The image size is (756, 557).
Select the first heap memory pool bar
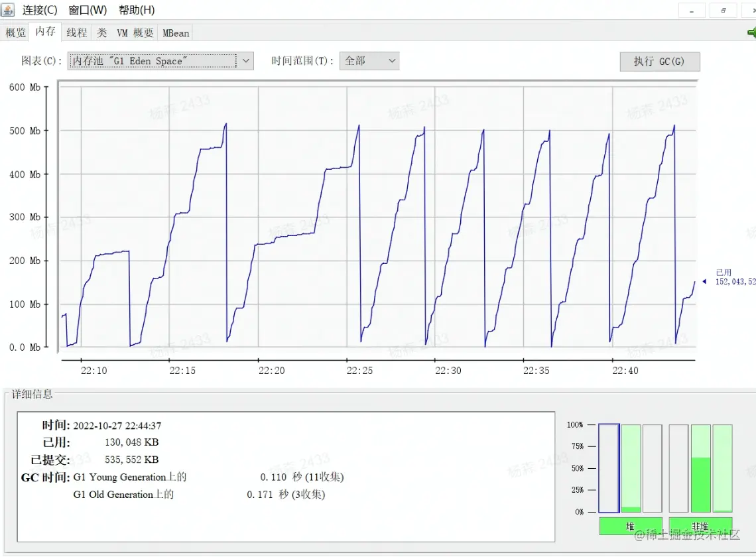[609, 468]
